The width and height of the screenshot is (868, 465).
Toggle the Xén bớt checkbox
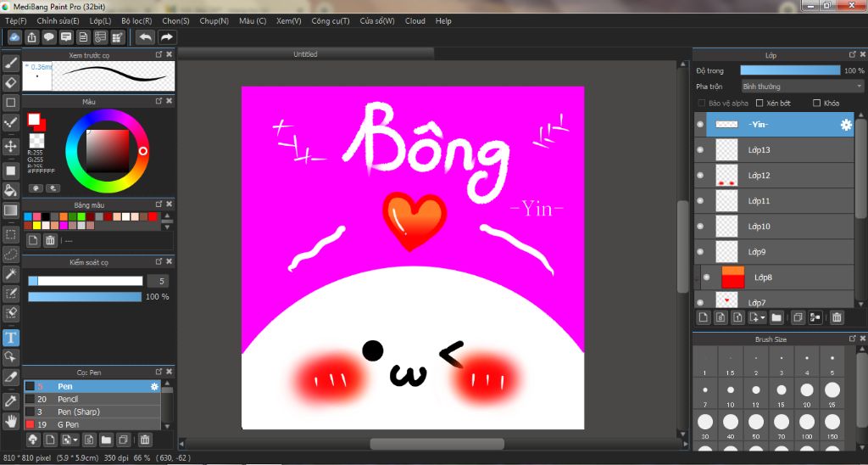coord(760,103)
